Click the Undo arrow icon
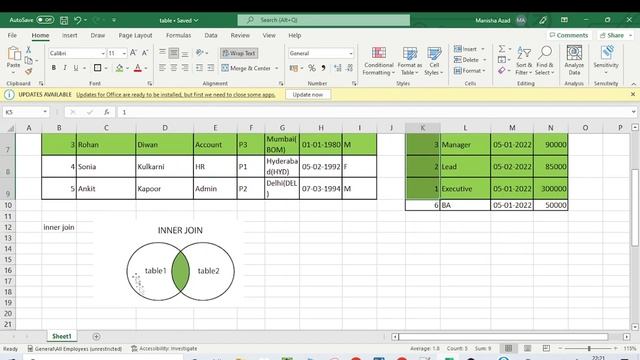 [78, 20]
